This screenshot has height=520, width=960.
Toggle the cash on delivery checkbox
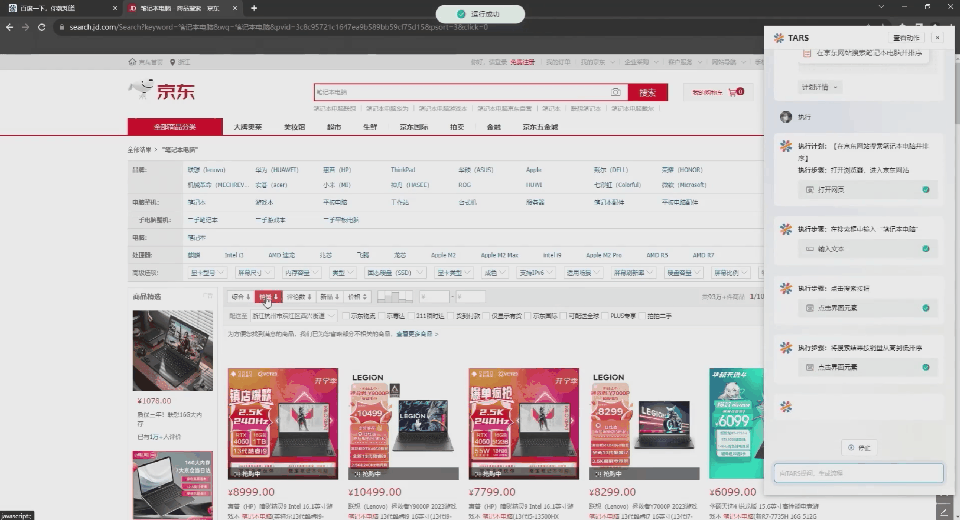tap(452, 316)
